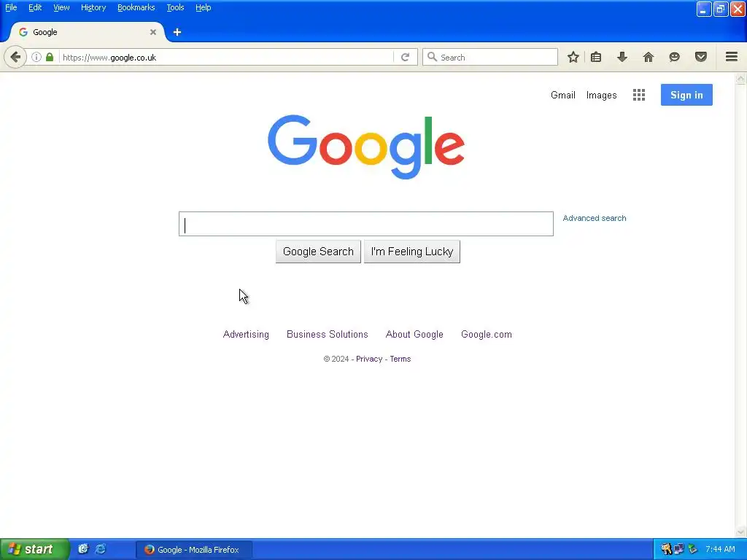Image resolution: width=747 pixels, height=560 pixels.
Task: Show site information via the info icon
Action: (x=36, y=57)
